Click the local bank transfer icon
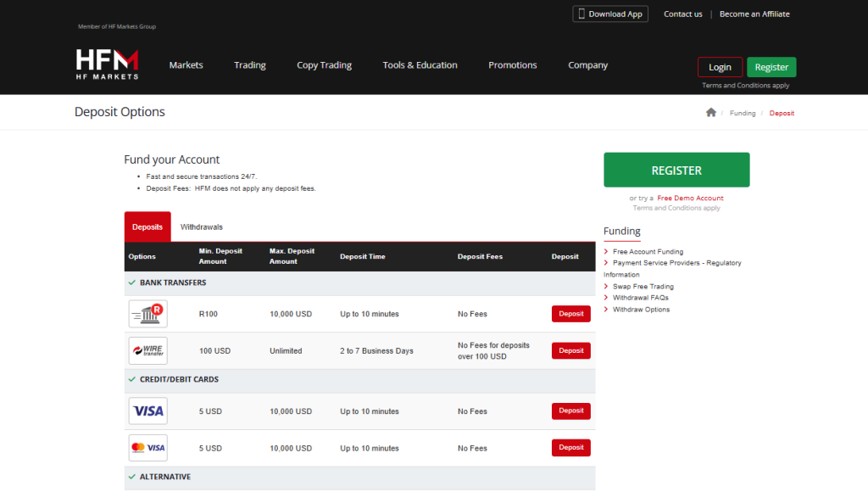The image size is (868, 492). 147,314
